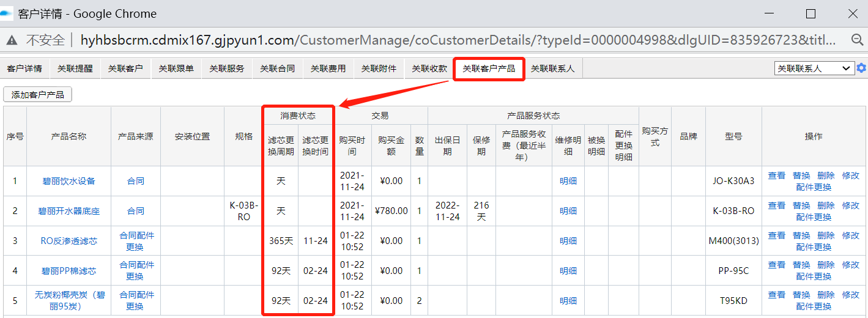868x318 pixels.
Task: Click 明细 link in M400(3013) row
Action: coord(568,241)
